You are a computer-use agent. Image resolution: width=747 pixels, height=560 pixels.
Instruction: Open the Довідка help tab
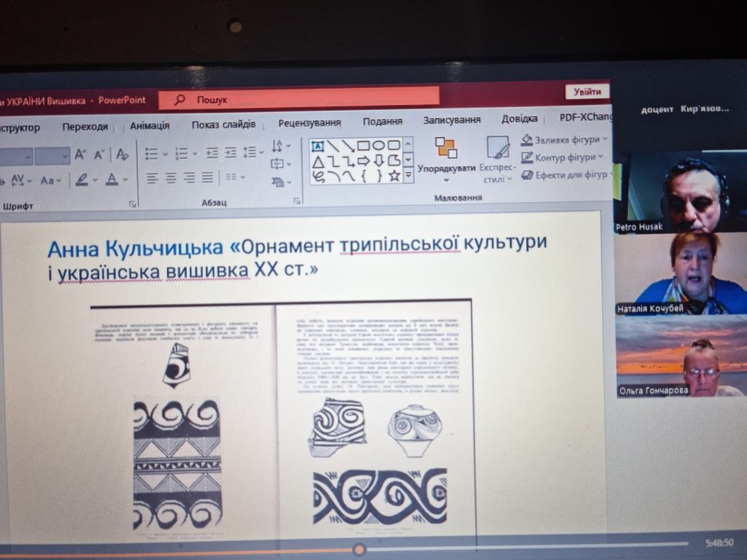(x=519, y=119)
